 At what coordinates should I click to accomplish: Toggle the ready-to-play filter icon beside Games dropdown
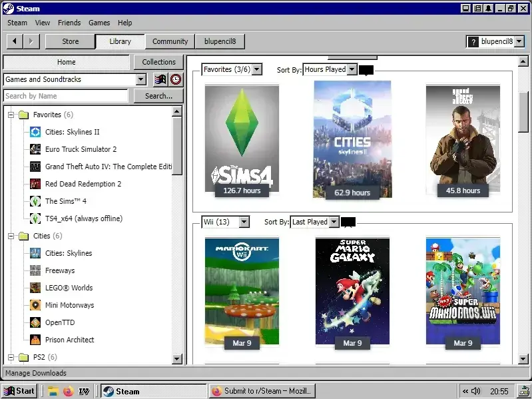click(160, 79)
